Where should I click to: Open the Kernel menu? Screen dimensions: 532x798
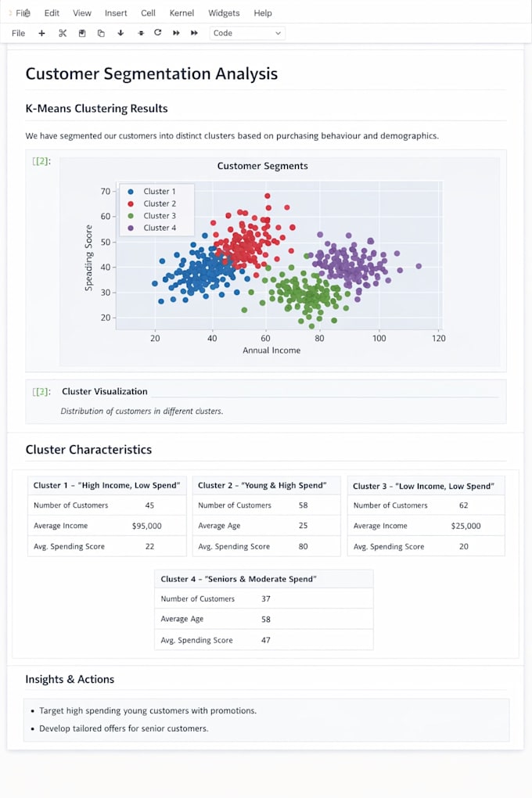click(x=182, y=13)
